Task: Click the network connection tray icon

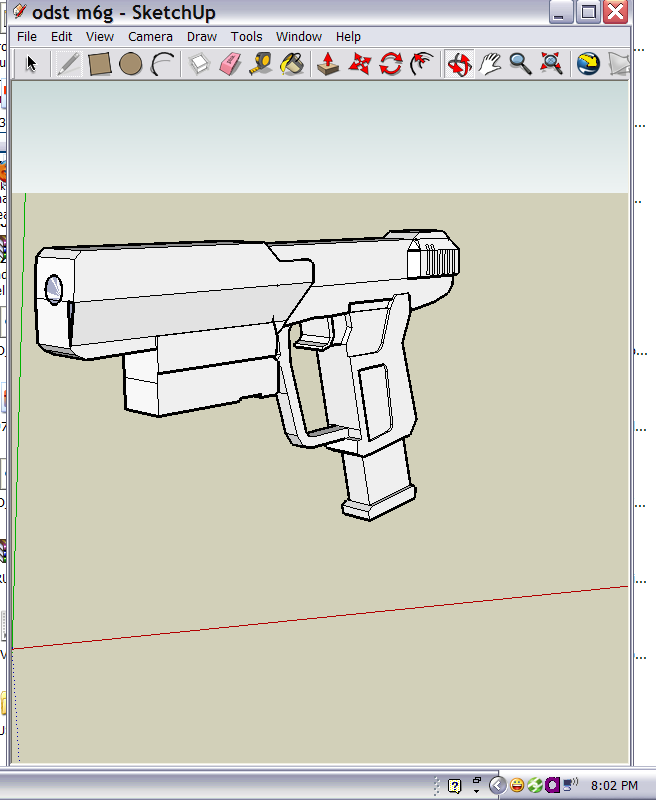Action: (570, 784)
